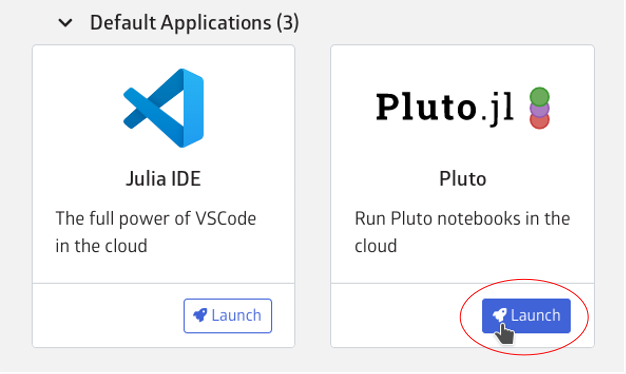The width and height of the screenshot is (626, 374).
Task: Collapse the Default Applications section chevron
Action: click(x=65, y=23)
